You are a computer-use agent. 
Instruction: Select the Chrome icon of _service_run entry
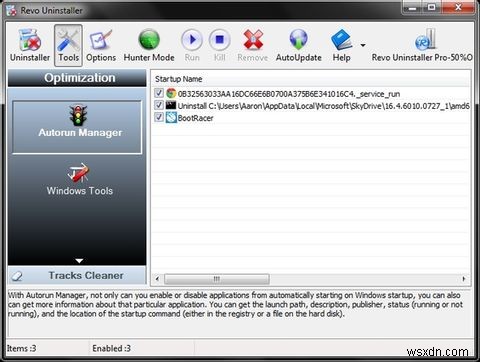tap(171, 93)
